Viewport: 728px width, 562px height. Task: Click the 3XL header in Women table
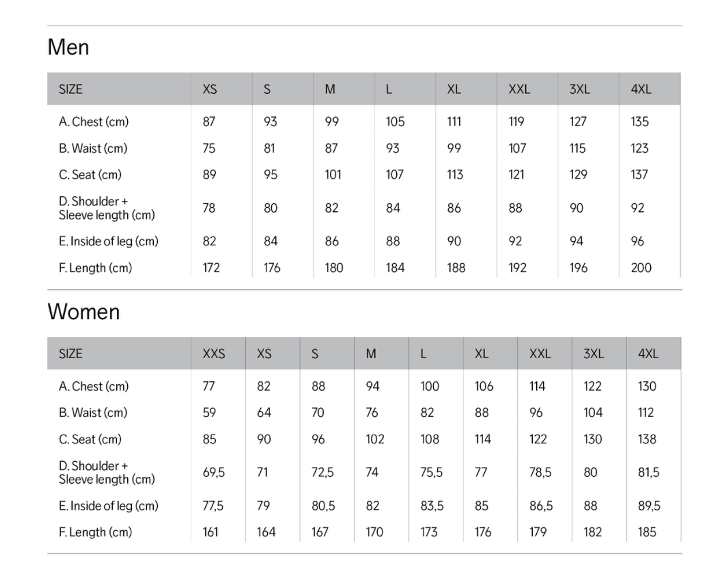click(x=593, y=354)
